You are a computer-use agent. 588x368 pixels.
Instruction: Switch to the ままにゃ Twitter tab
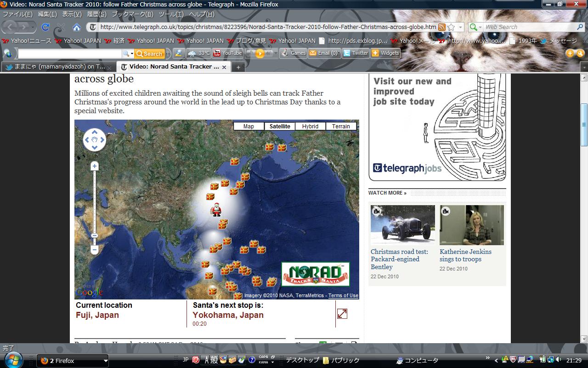pos(59,67)
